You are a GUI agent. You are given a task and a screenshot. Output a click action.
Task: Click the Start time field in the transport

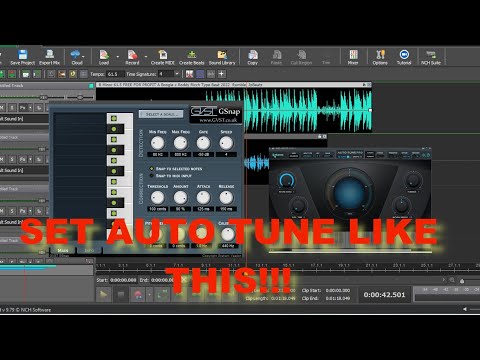pyautogui.click(x=123, y=280)
